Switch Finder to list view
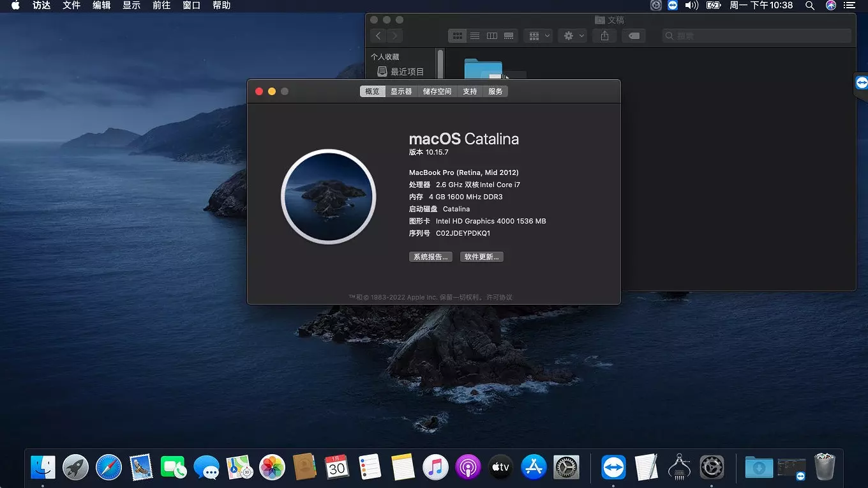The width and height of the screenshot is (868, 488). (x=474, y=36)
